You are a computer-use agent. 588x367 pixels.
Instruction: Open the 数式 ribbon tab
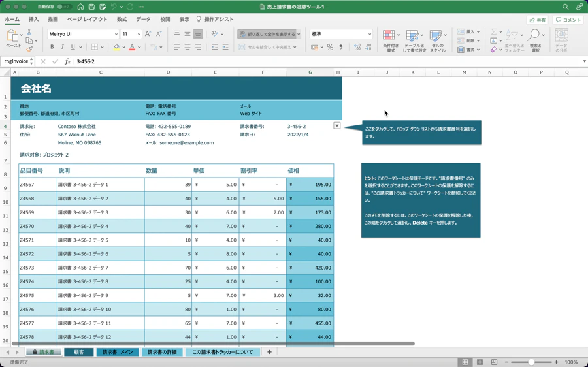click(x=122, y=20)
